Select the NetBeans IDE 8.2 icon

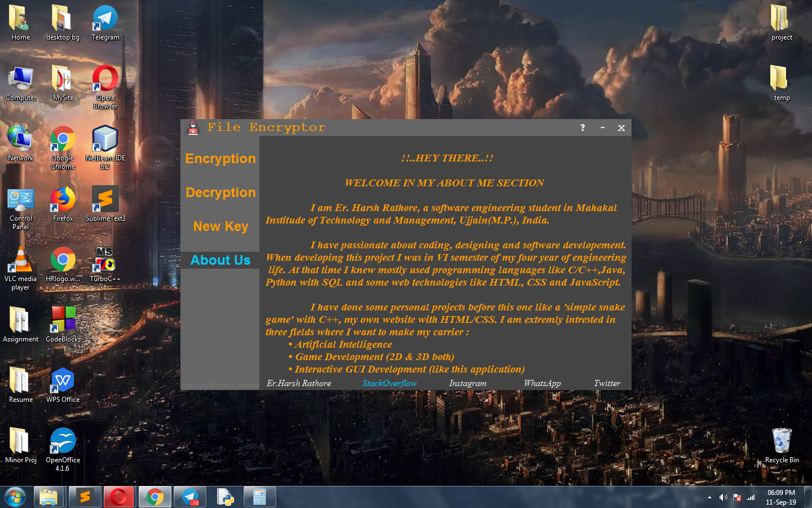(105, 144)
